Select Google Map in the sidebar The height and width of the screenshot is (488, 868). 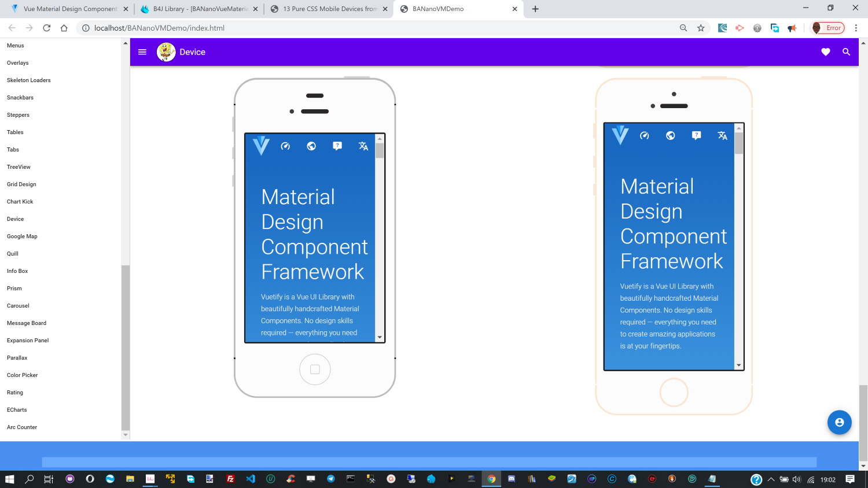pyautogui.click(x=22, y=236)
